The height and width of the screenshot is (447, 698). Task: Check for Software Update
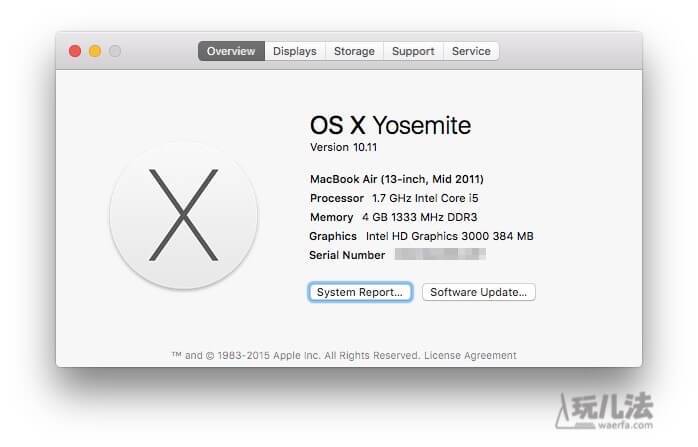click(479, 292)
